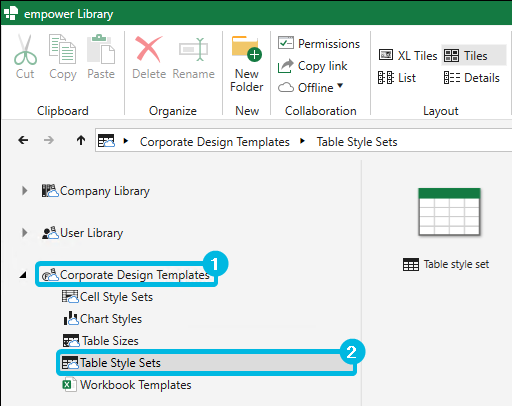This screenshot has width=512, height=406.
Task: Click the Table style set label
Action: [x=456, y=264]
